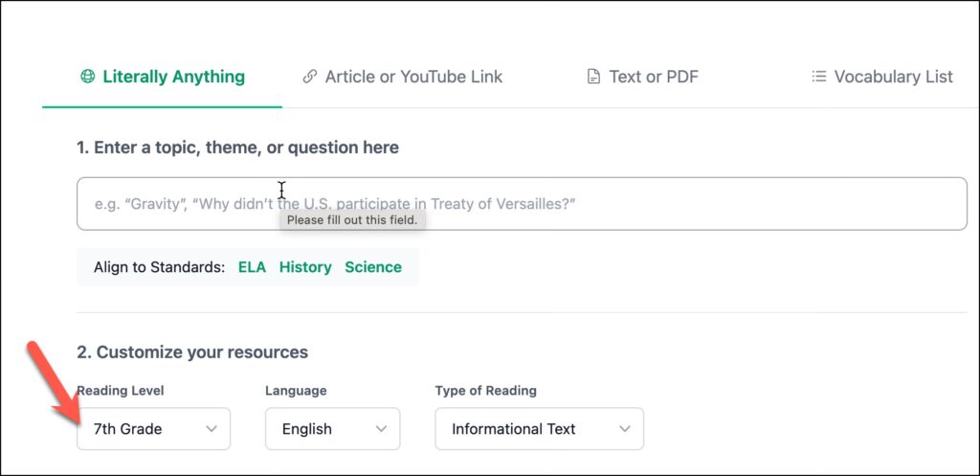The image size is (980, 476).
Task: Click the globe icon beside Literally Anything
Action: pos(88,77)
